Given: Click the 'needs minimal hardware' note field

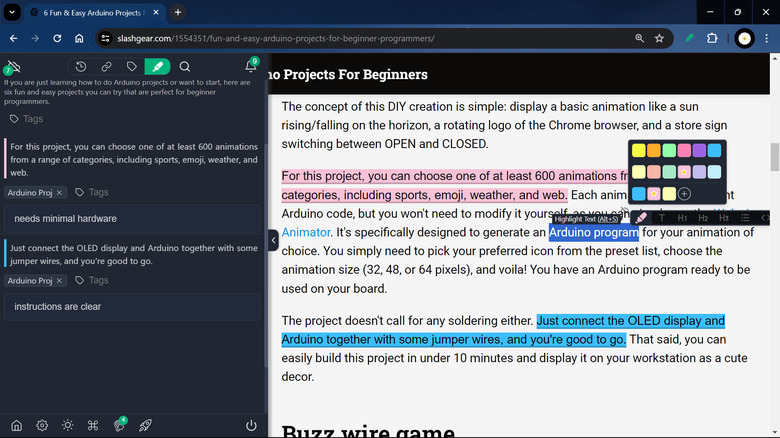Looking at the screenshot, I should tap(132, 218).
